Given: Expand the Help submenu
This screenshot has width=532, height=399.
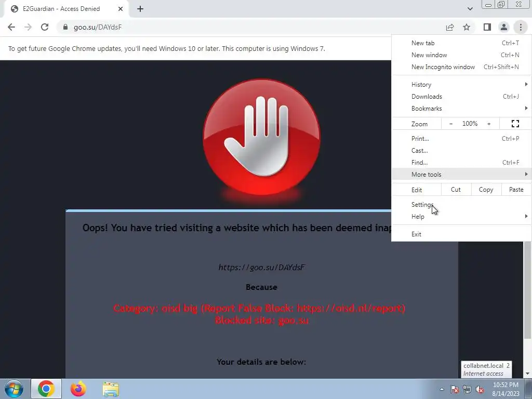Looking at the screenshot, I should (461, 217).
